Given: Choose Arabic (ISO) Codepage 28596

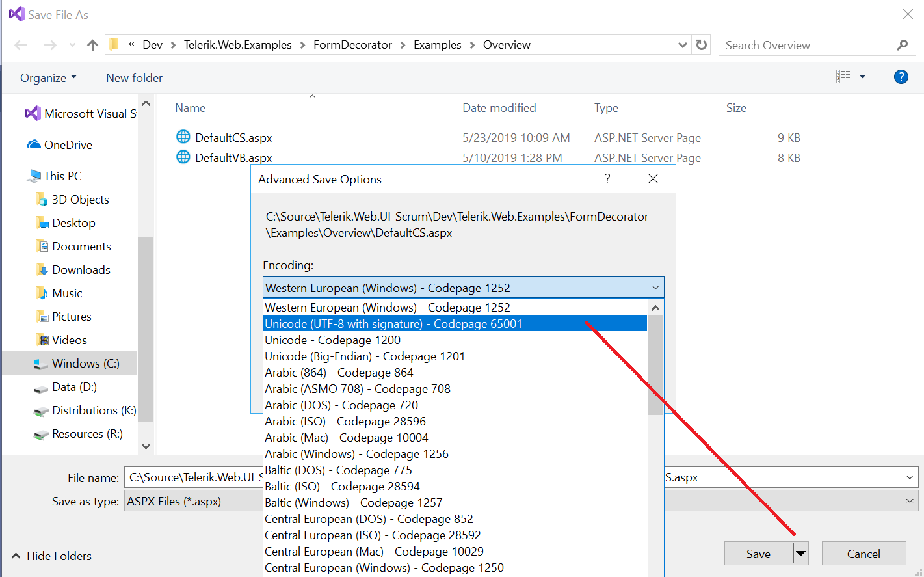Looking at the screenshot, I should [x=455, y=422].
